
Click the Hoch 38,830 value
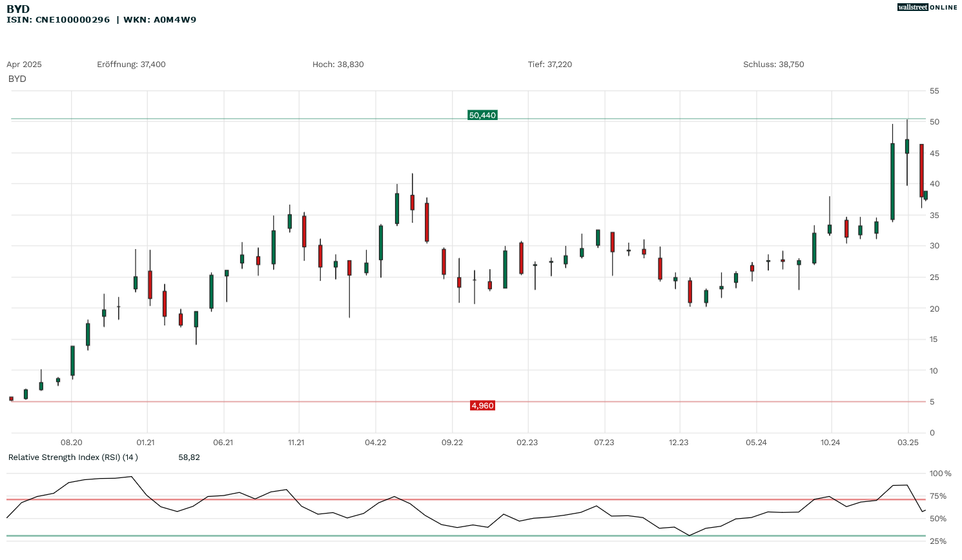coord(338,65)
